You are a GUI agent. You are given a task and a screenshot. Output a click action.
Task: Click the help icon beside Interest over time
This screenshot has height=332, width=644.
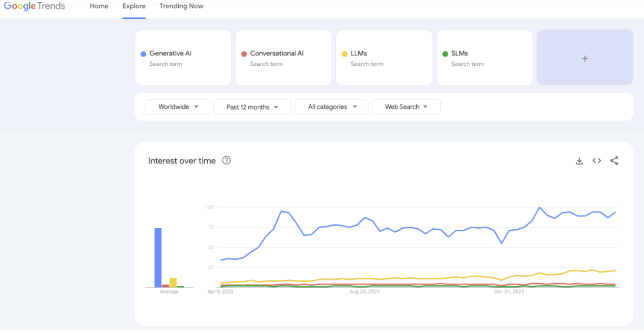click(x=227, y=160)
